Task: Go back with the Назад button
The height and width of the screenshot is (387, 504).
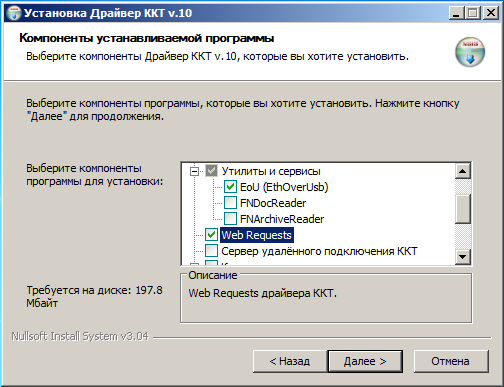Action: [x=290, y=361]
